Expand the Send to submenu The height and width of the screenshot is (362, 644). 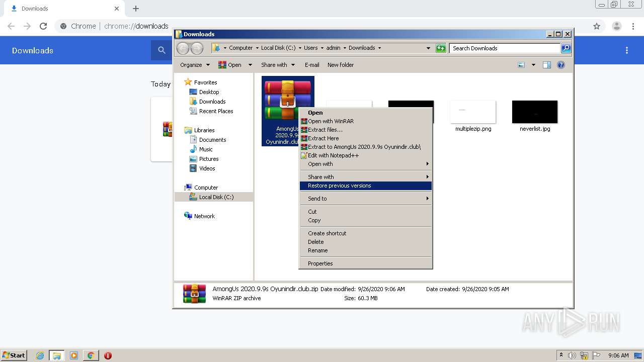[x=365, y=199]
